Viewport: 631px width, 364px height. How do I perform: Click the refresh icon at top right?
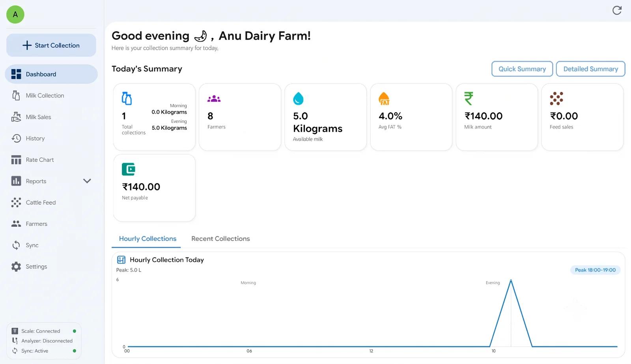point(617,10)
